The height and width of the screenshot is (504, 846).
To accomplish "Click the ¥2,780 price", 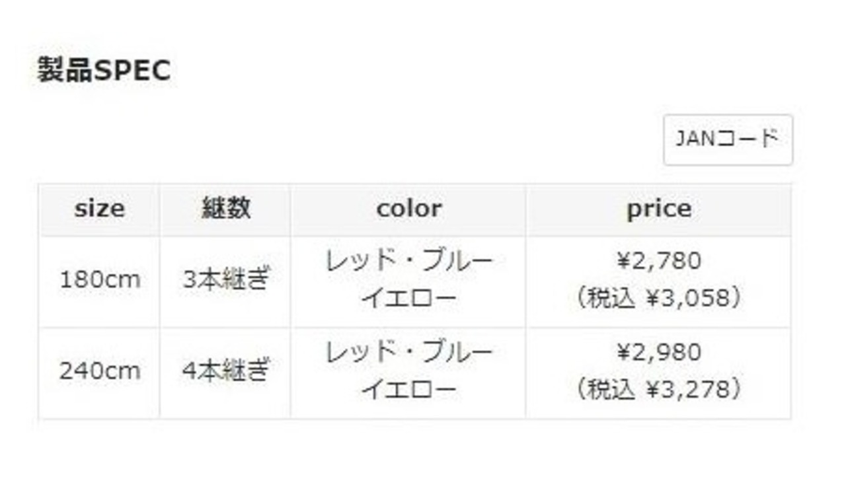I will point(658,262).
